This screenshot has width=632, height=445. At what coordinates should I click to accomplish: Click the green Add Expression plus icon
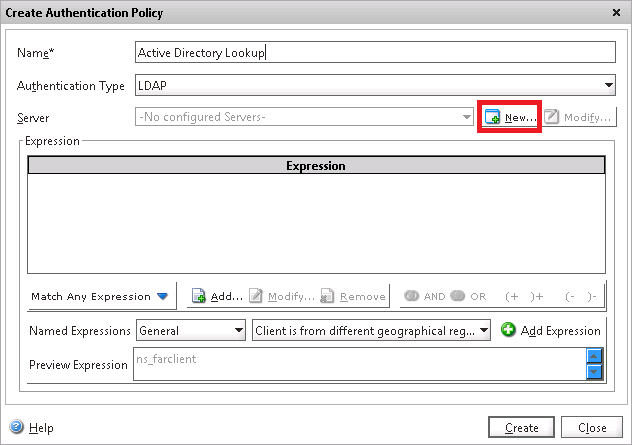click(508, 330)
